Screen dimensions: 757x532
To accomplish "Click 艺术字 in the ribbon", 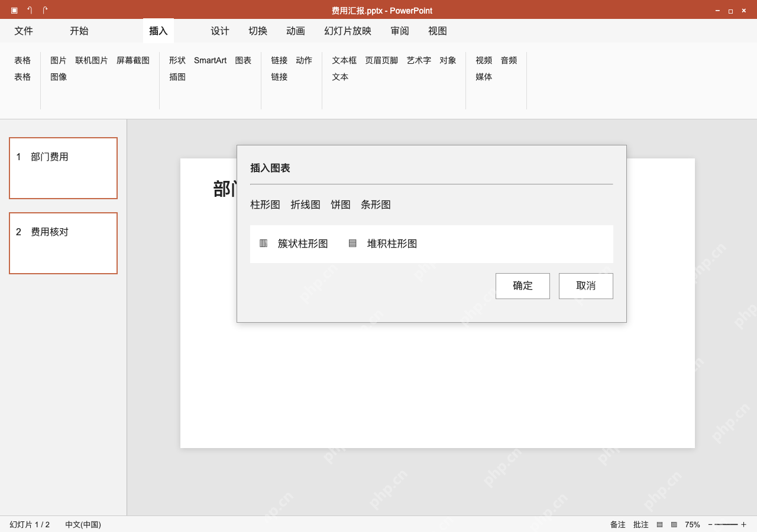I will 419,60.
